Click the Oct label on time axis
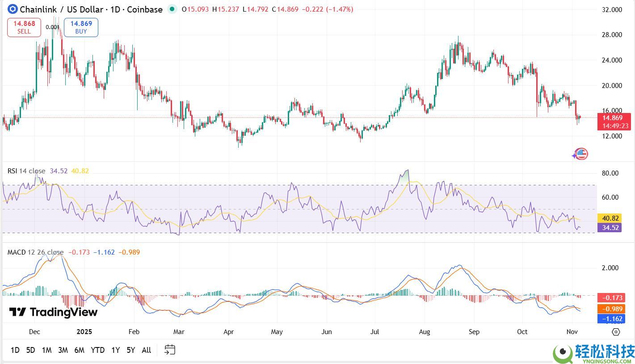This screenshot has height=364, width=635. tap(522, 332)
